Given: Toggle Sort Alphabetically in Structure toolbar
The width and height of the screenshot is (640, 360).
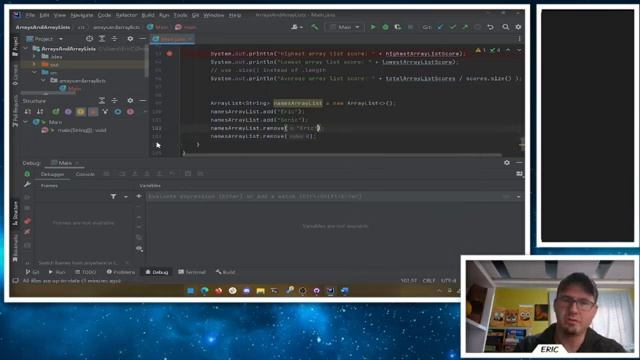Looking at the screenshot, I should click(40, 111).
